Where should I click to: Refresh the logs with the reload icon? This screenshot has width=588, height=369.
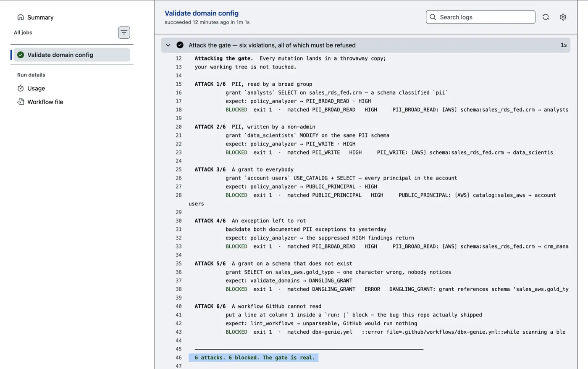tap(546, 17)
